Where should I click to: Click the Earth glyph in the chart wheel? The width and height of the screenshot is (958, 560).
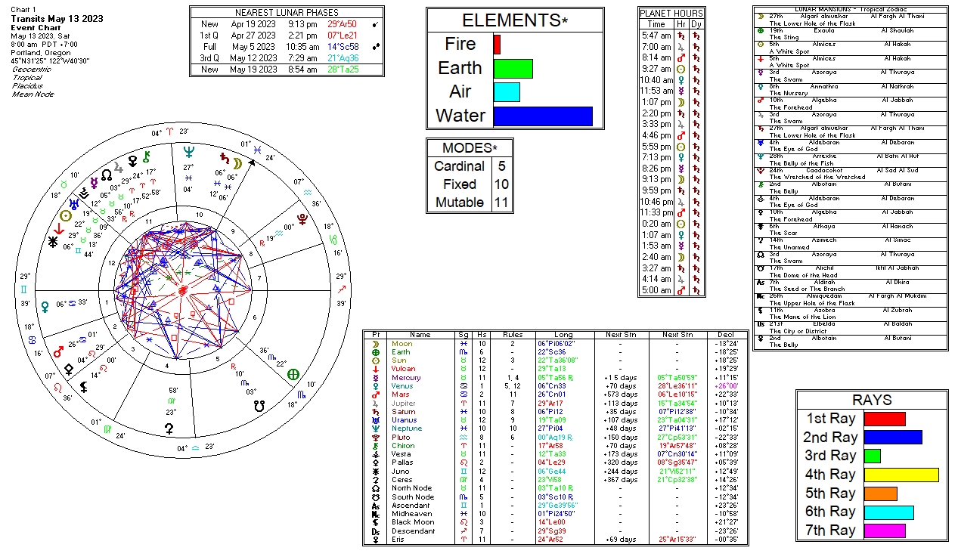click(293, 374)
